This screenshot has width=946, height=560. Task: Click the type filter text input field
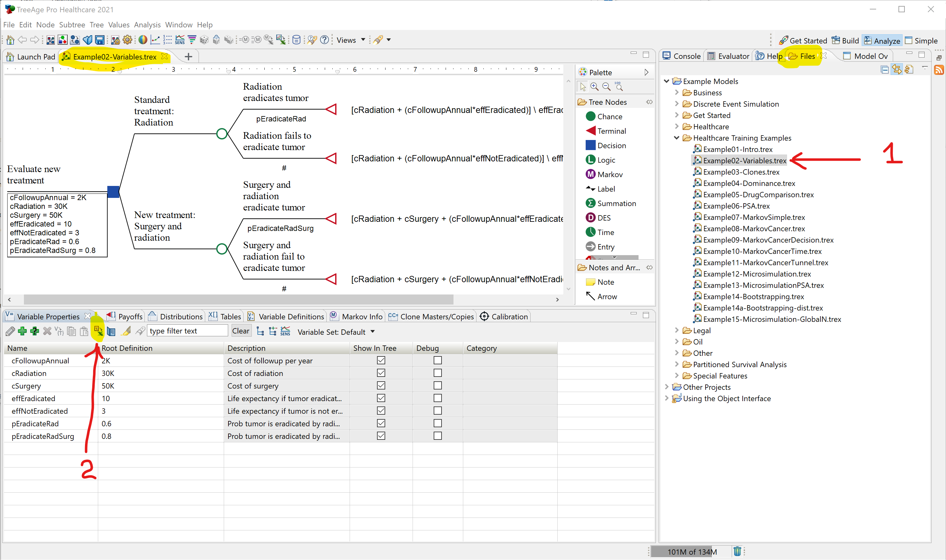coord(187,331)
